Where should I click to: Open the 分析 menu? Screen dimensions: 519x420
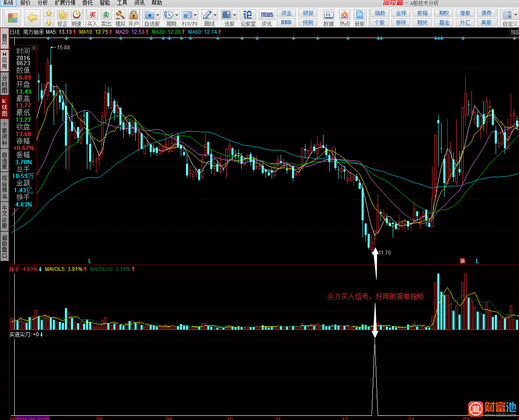click(x=42, y=3)
